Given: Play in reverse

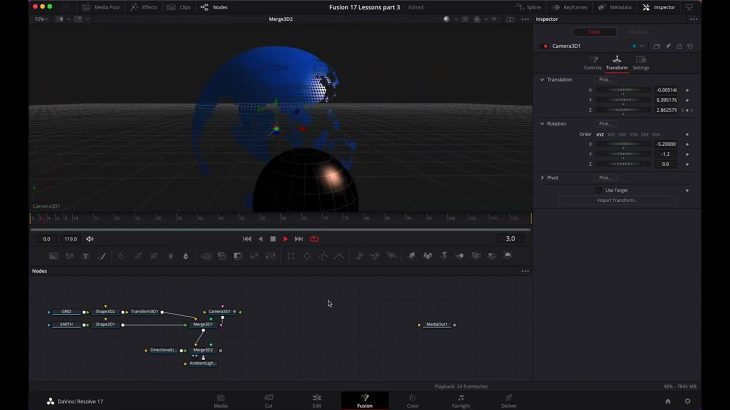Looking at the screenshot, I should coord(260,239).
